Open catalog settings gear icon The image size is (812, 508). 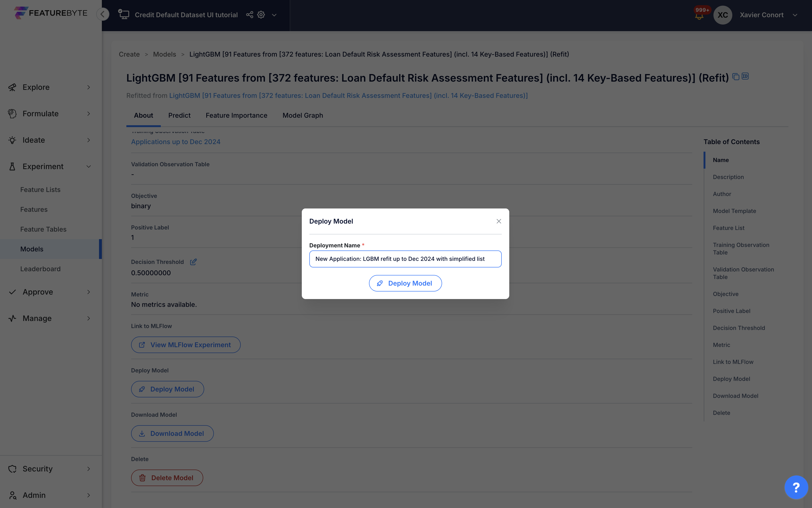tap(261, 15)
